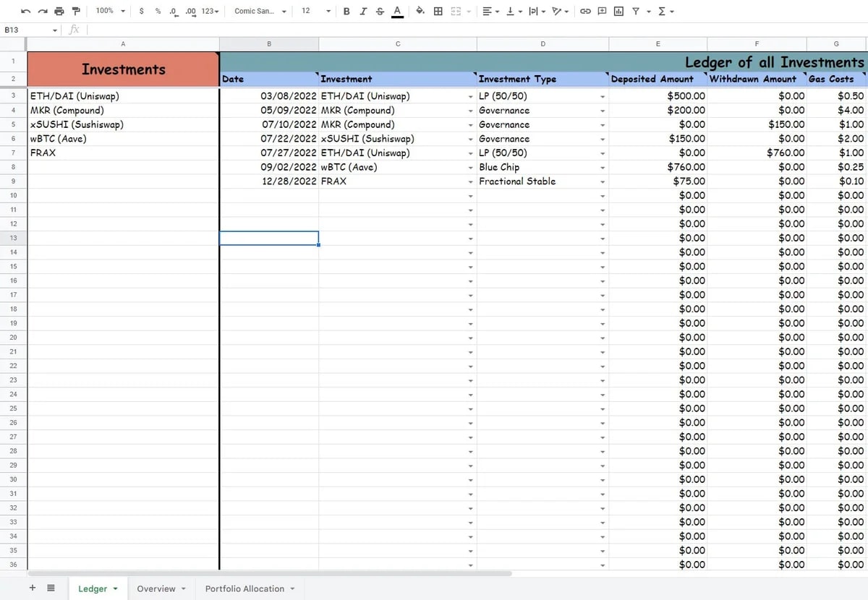Screen dimensions: 868x600
Task: Switch to the Overview sheet tab
Action: [161, 588]
